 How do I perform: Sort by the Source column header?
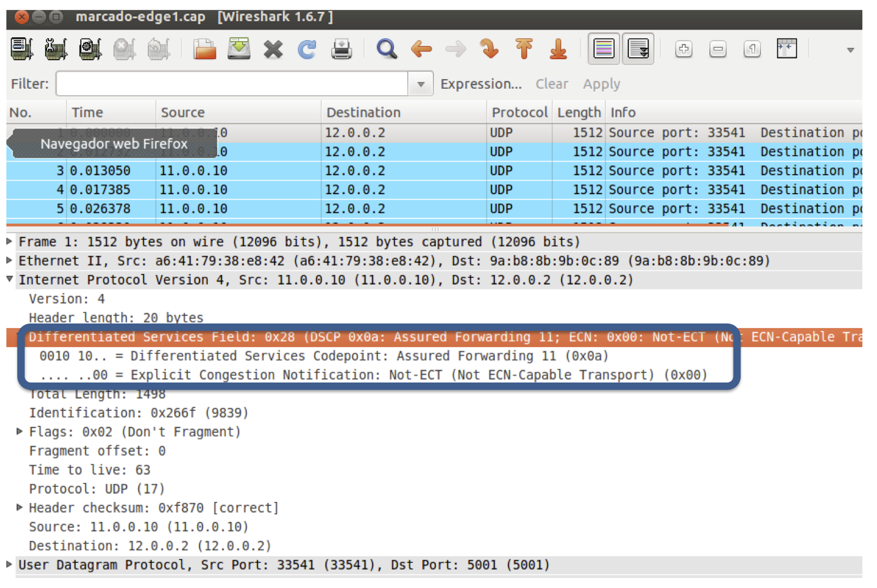[239, 112]
